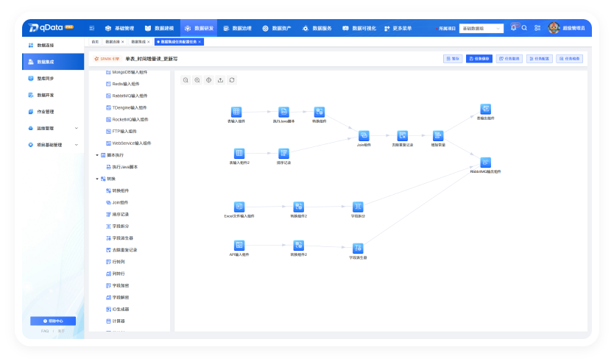This screenshot has height=364, width=614.
Task: Open notifications bell icon in header
Action: point(513,28)
